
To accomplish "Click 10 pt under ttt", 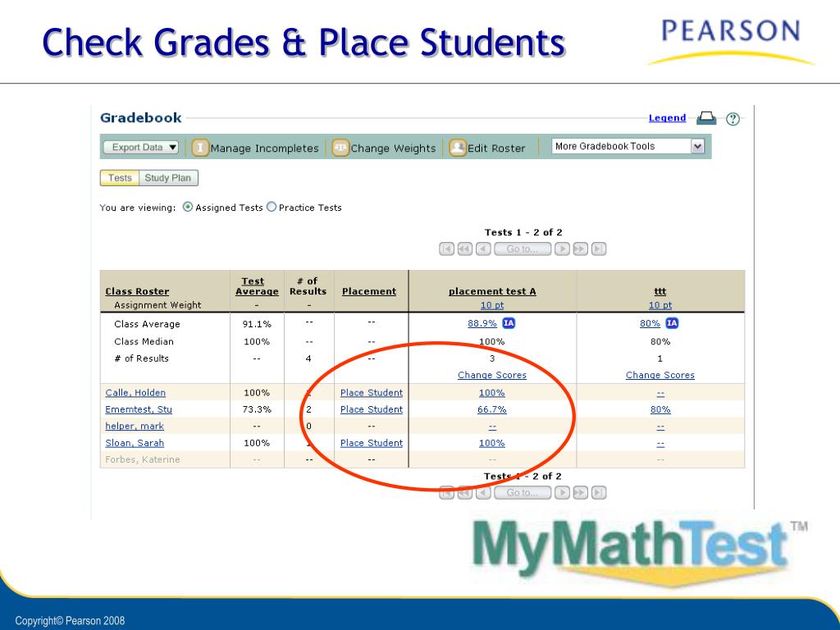I will (660, 305).
